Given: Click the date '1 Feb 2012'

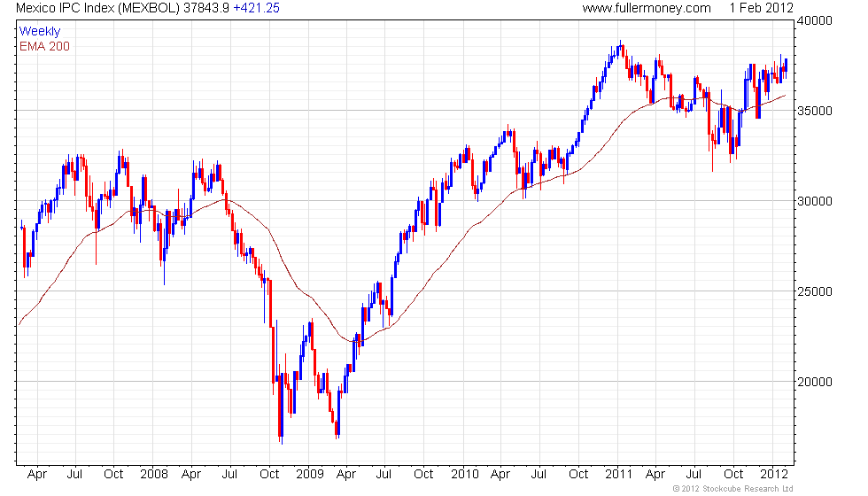Looking at the screenshot, I should click(761, 8).
